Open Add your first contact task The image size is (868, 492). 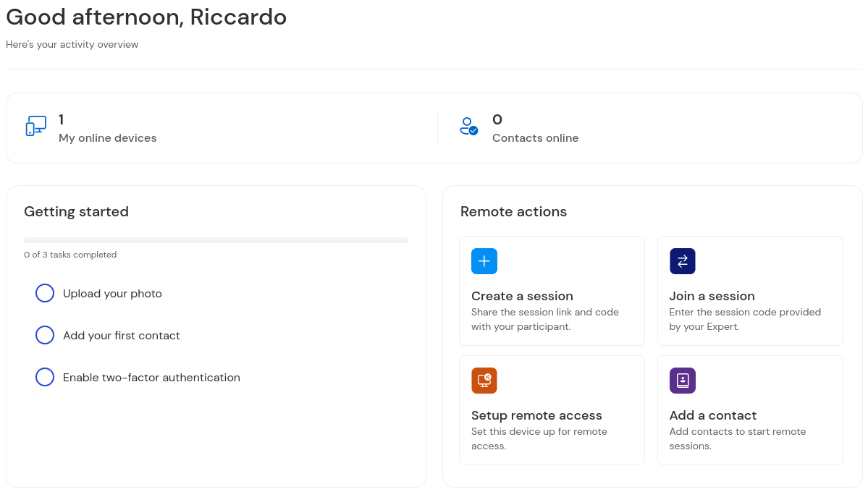(x=122, y=336)
